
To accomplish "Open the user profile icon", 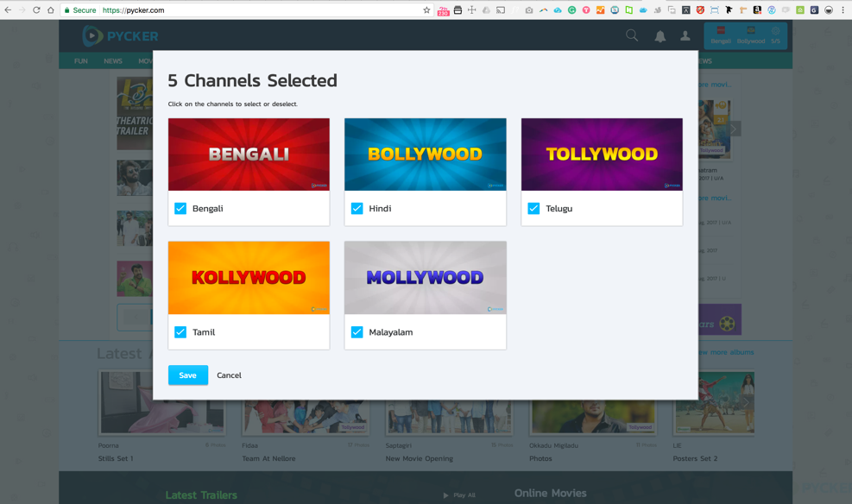I will 685,36.
